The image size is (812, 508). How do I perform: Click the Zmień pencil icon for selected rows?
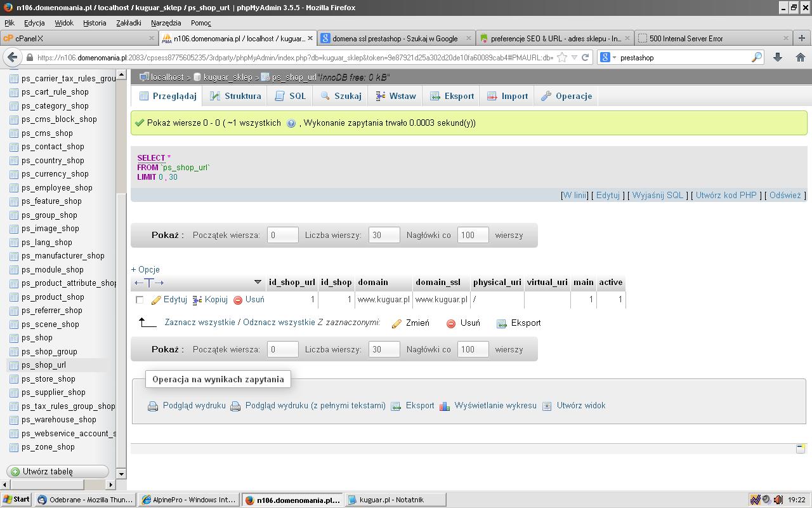396,323
